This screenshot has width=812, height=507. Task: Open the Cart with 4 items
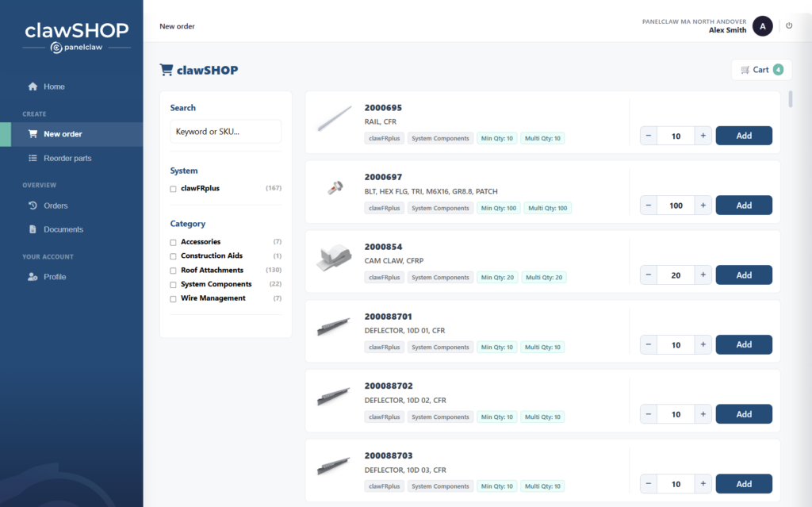click(x=761, y=70)
